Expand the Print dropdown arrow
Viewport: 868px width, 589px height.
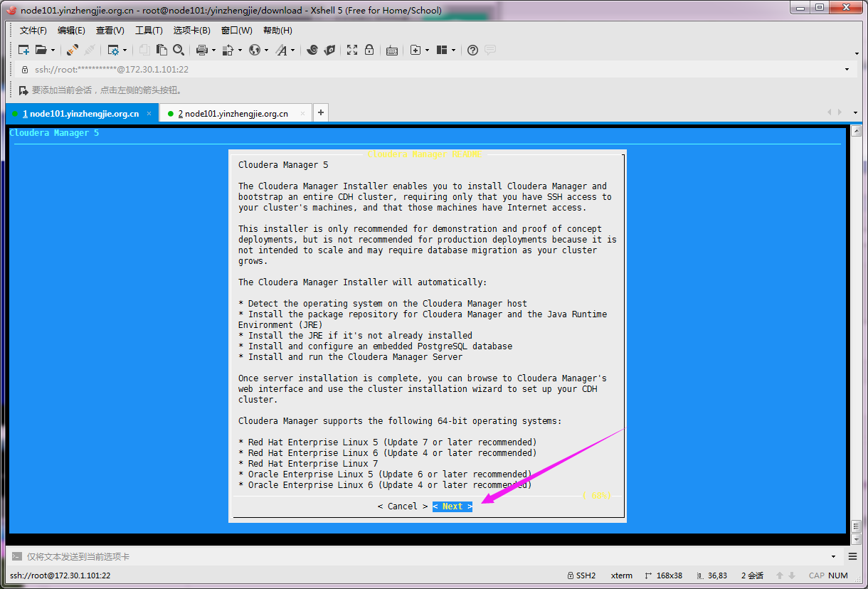tap(213, 50)
